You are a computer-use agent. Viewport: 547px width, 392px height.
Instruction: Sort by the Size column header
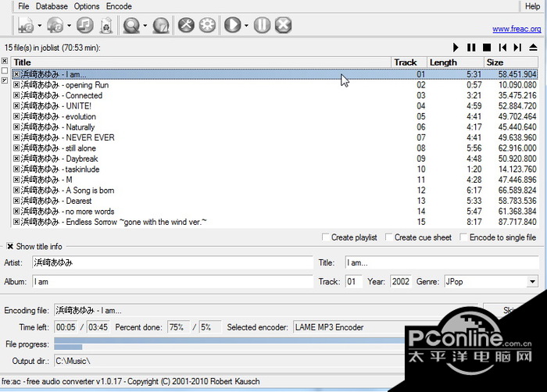(511, 62)
